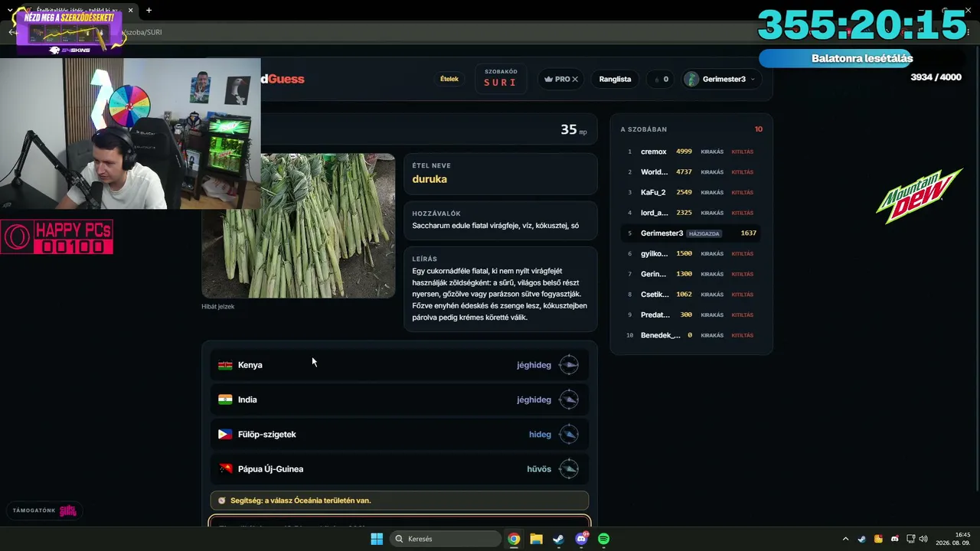Select the dish name duruka
Image resolution: width=980 pixels, height=551 pixels.
(x=430, y=179)
